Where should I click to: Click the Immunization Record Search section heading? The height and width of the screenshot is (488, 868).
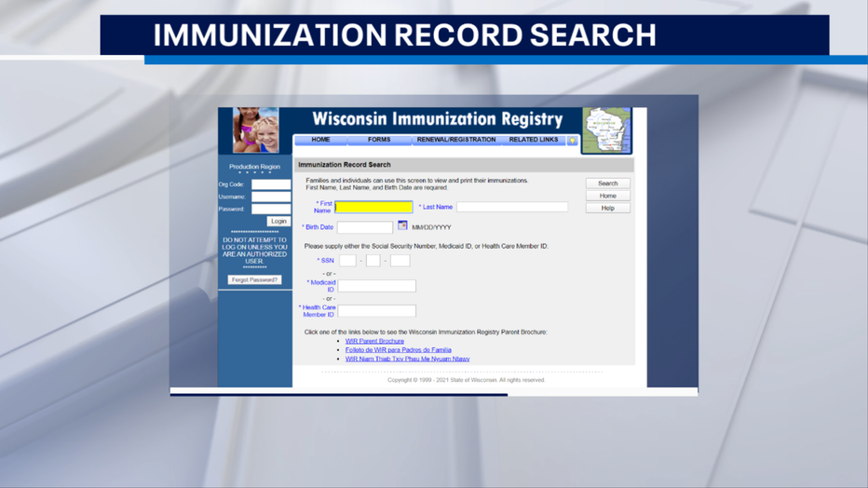tap(345, 165)
